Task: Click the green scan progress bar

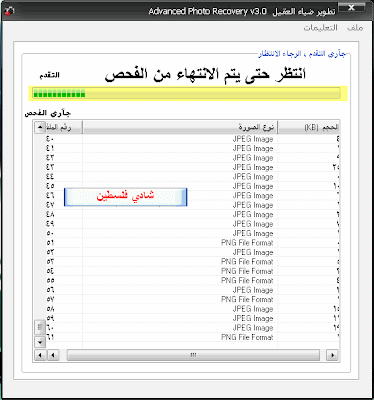Action: 186,93
